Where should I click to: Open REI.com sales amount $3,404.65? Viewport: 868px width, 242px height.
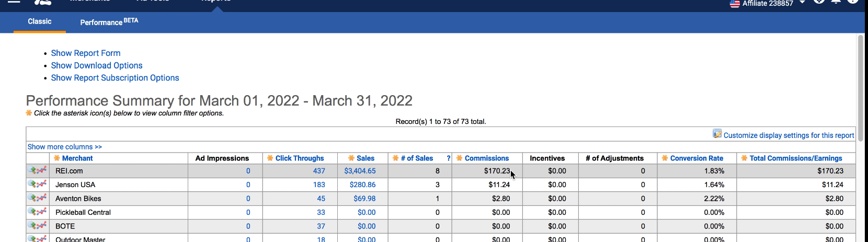[360, 171]
